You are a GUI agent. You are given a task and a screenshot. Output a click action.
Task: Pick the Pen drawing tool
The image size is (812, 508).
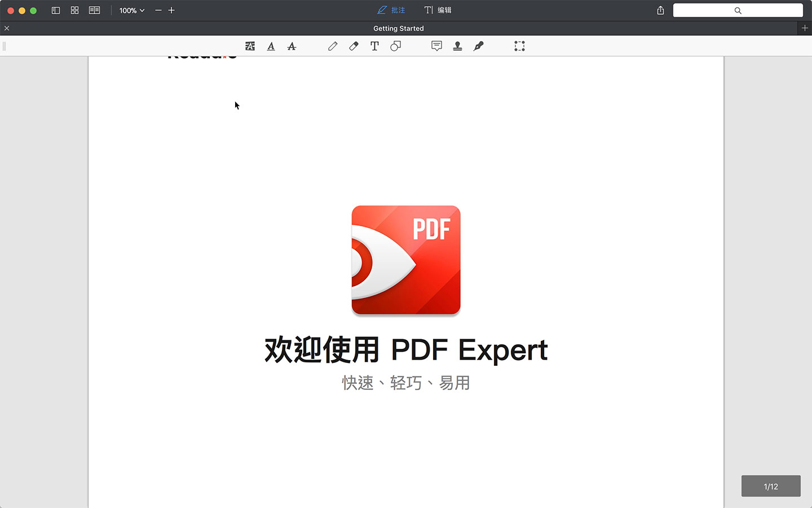pyautogui.click(x=333, y=46)
